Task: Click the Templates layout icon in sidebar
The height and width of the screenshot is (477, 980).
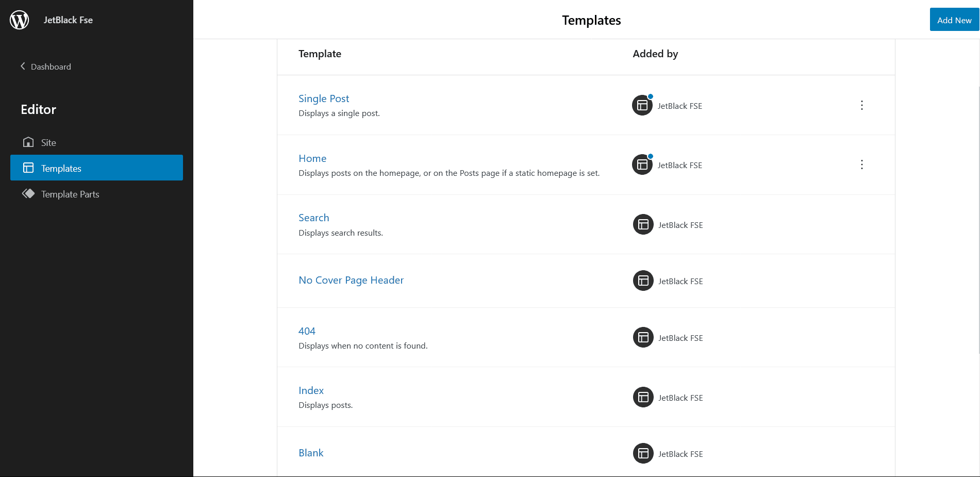Action: click(28, 168)
